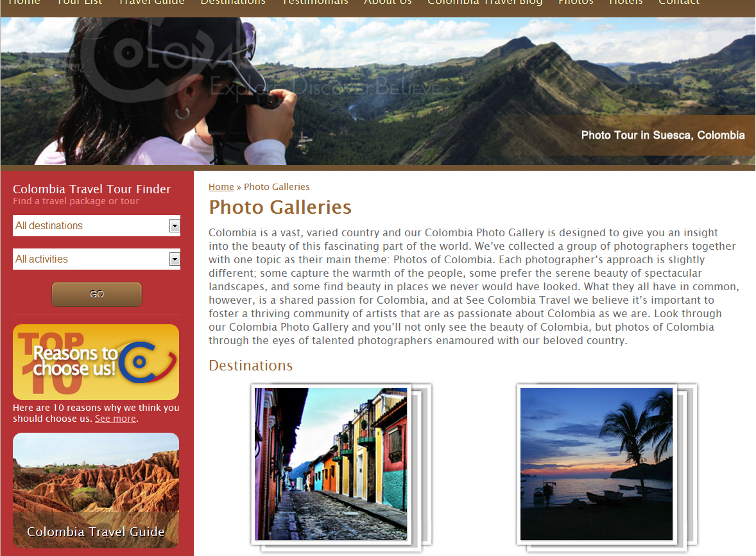Open the Travel Guide menu item
Image resolution: width=756 pixels, height=556 pixels.
click(151, 3)
